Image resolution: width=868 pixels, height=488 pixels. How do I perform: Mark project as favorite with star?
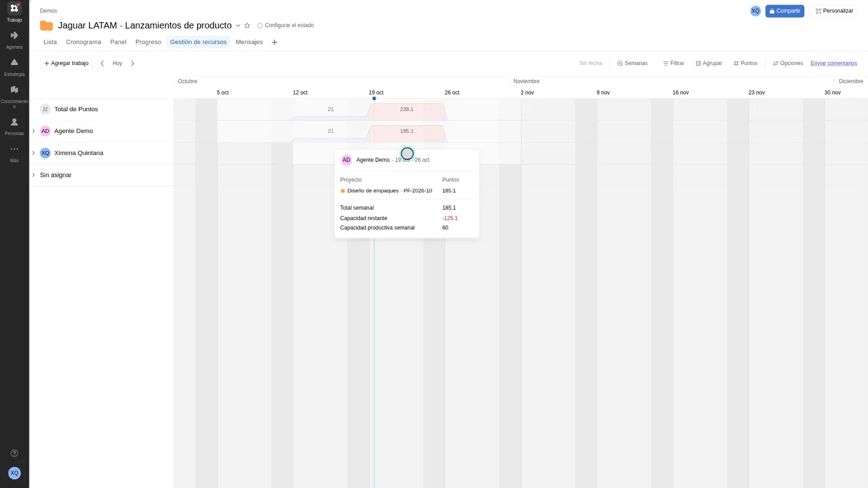coord(247,25)
